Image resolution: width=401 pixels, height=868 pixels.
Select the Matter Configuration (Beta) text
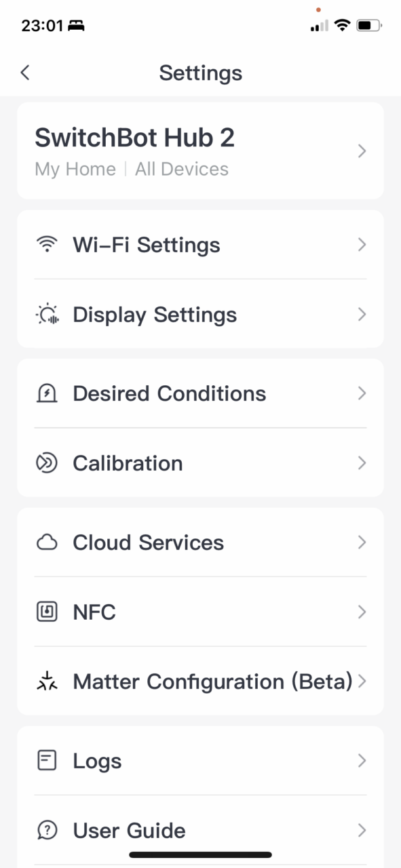[x=212, y=682]
